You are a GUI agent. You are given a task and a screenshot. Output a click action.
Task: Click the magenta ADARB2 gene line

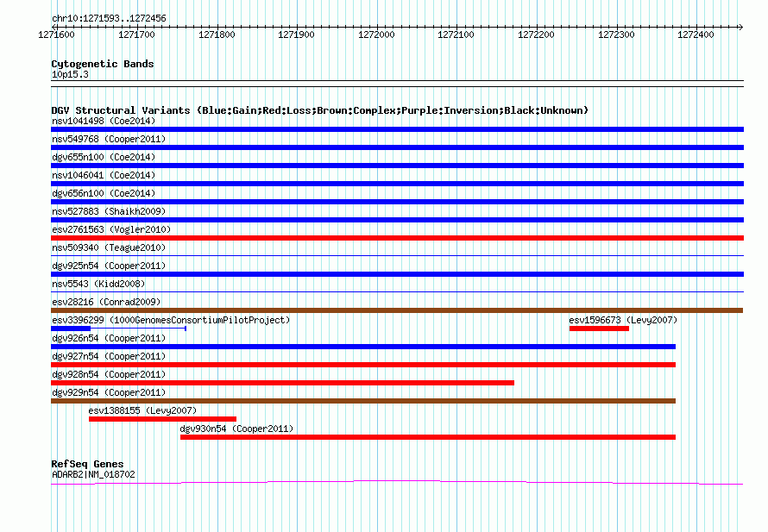click(397, 483)
